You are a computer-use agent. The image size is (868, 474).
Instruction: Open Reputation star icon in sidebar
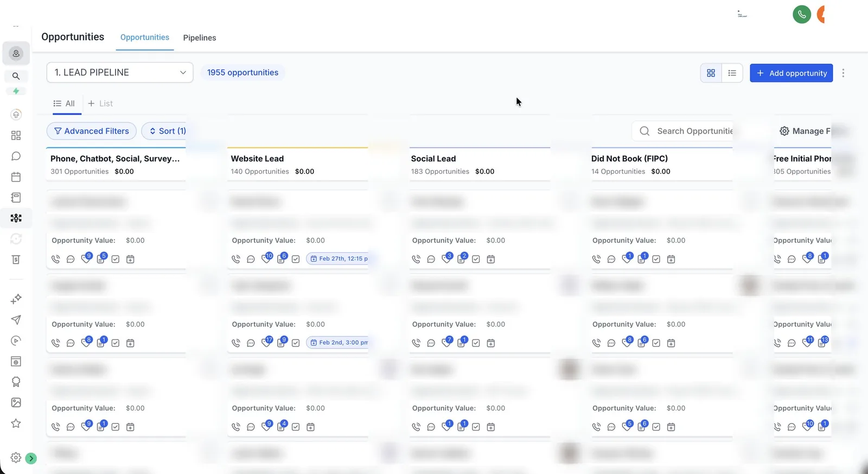coord(16,423)
